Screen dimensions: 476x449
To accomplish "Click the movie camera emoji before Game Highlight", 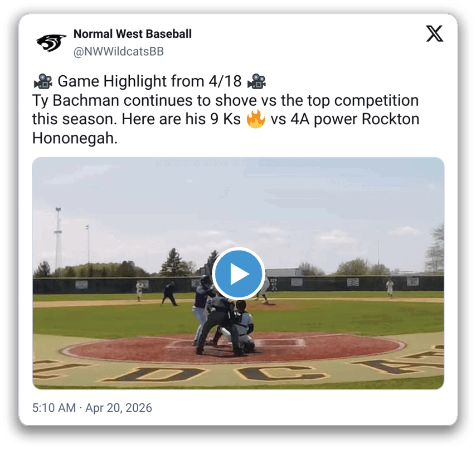I will (43, 81).
